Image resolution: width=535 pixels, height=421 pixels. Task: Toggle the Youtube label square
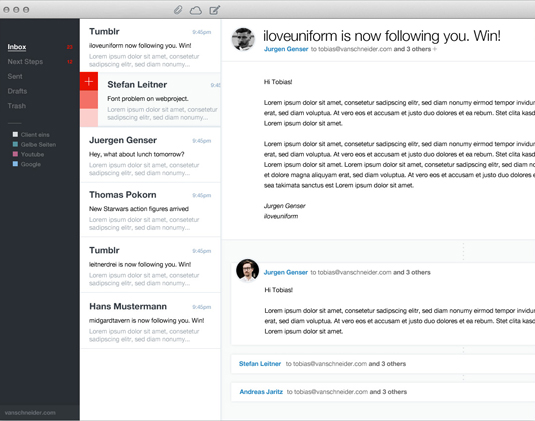pyautogui.click(x=15, y=154)
